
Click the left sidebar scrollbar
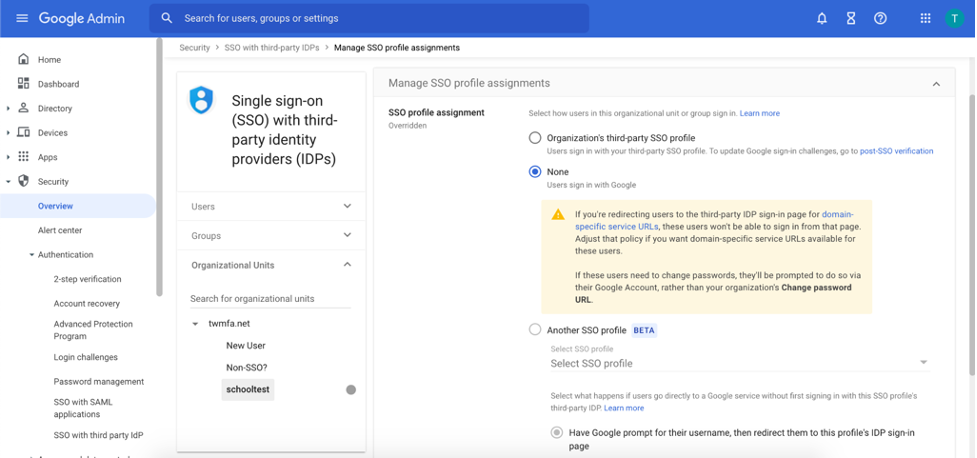tap(160, 167)
